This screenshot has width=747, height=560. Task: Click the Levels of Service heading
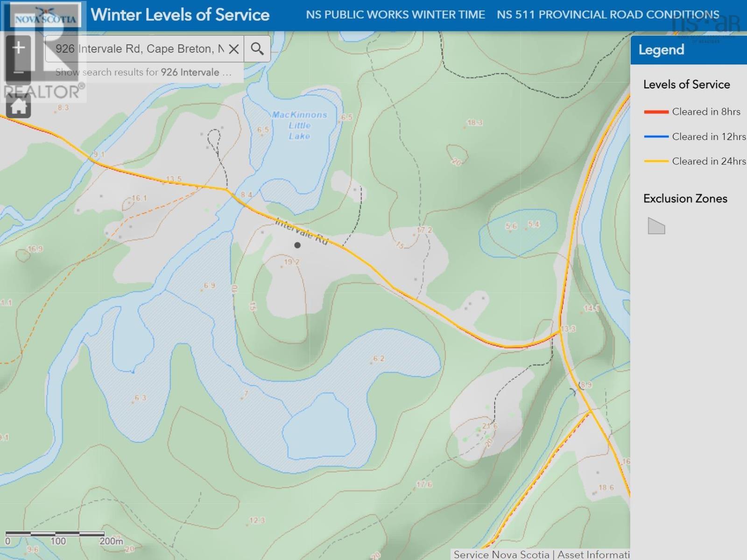click(686, 84)
